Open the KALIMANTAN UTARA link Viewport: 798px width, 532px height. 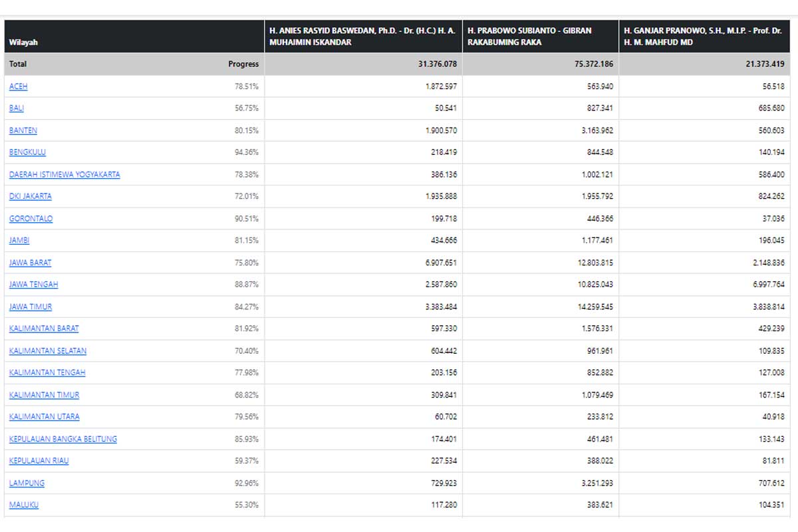point(45,417)
